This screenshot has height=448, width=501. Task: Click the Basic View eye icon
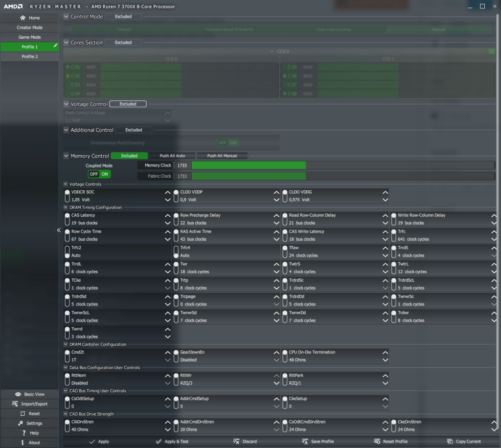coord(18,394)
